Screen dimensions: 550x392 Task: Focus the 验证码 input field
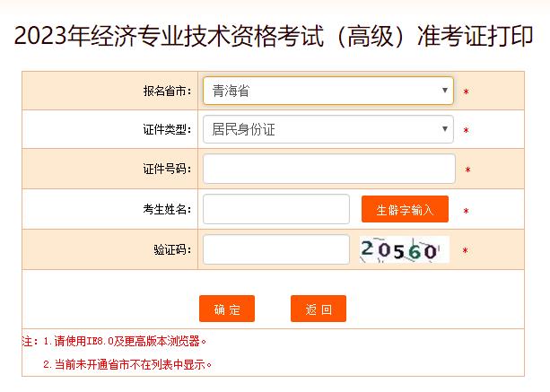pyautogui.click(x=276, y=249)
